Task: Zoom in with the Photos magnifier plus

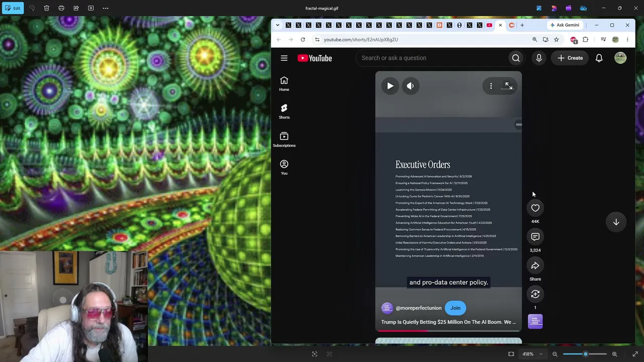Action: 614,354
